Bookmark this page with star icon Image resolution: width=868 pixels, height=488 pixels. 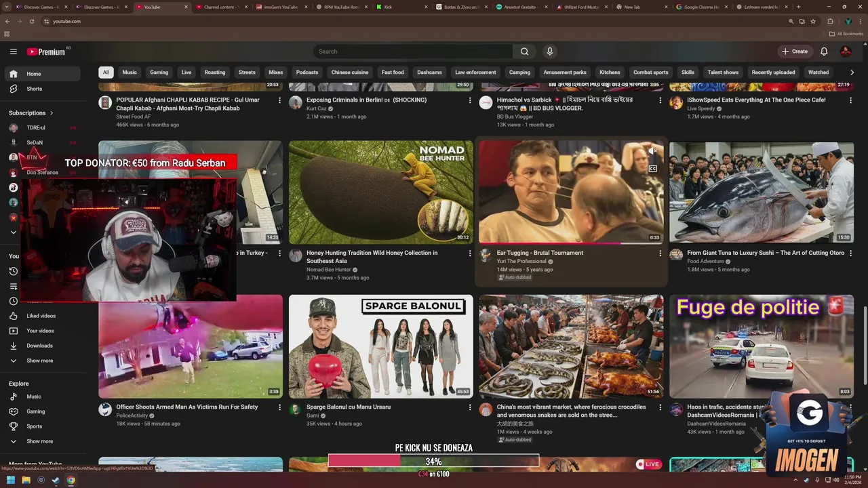813,21
